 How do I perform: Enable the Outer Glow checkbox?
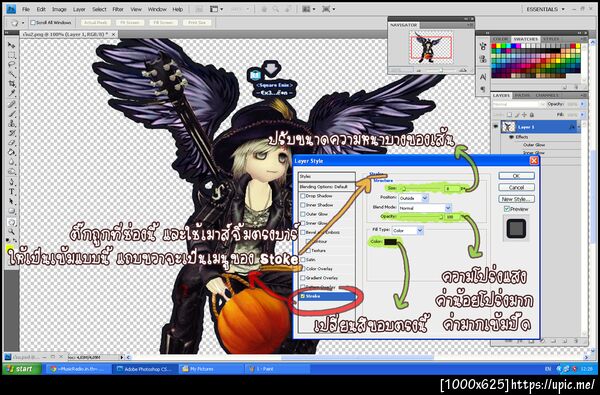click(303, 214)
